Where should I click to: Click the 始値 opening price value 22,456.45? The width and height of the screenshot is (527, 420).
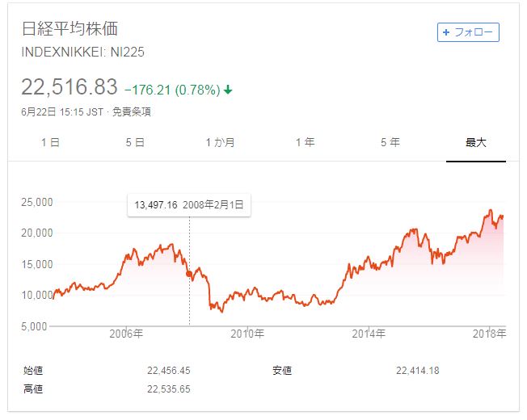169,371
